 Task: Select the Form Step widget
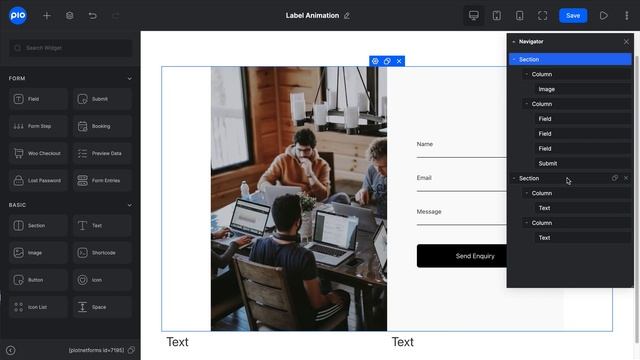[38, 126]
